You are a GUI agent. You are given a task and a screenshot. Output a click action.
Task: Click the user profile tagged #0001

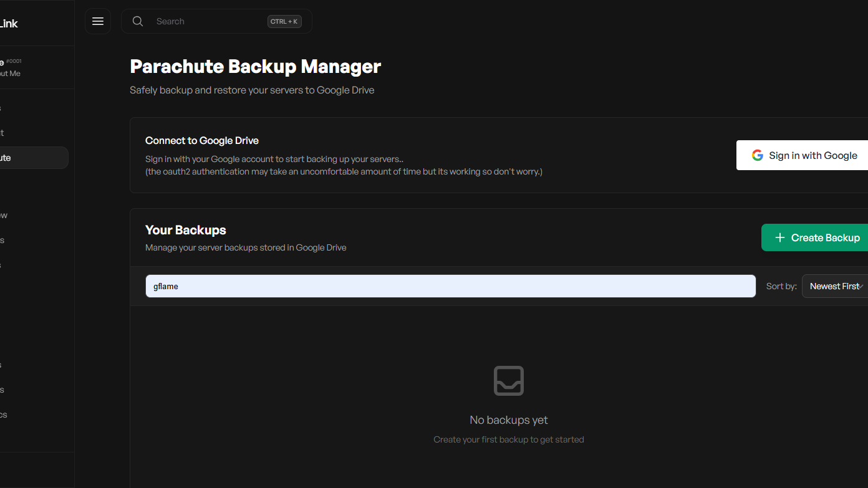pyautogui.click(x=10, y=62)
